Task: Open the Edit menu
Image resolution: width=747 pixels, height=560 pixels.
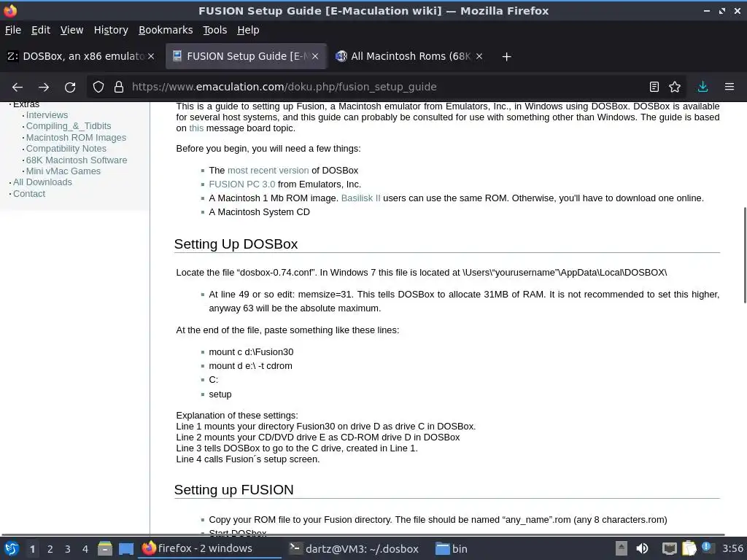Action: point(41,30)
